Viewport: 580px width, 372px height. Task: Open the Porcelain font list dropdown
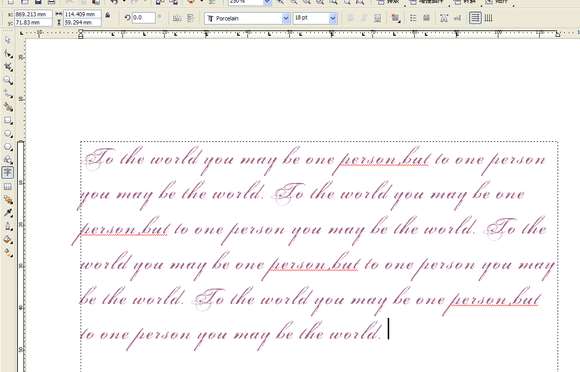click(286, 18)
